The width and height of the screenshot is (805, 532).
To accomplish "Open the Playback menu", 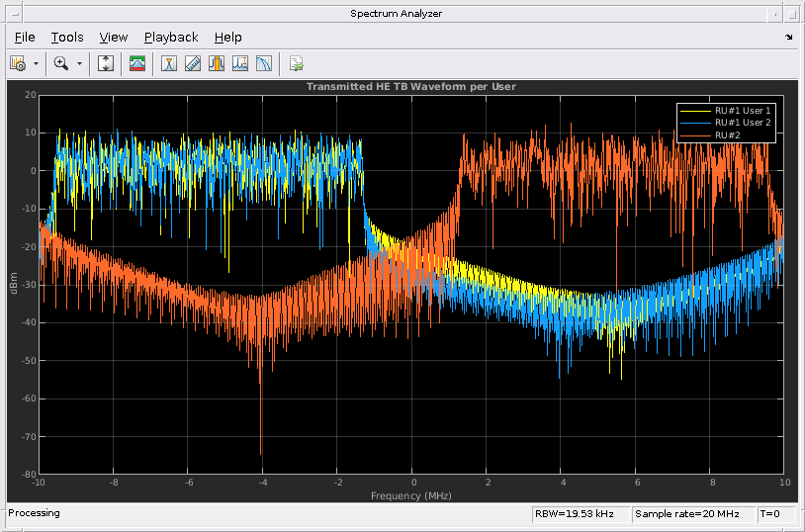I will [171, 38].
